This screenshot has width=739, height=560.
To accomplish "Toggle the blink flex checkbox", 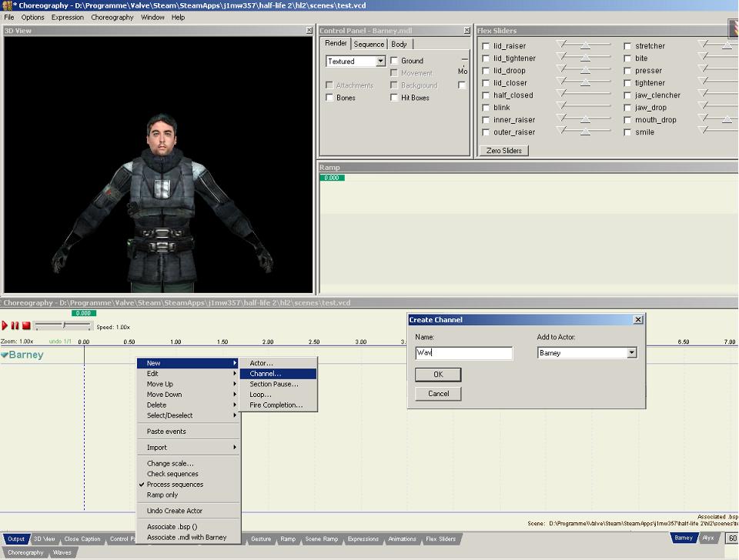I will pyautogui.click(x=486, y=108).
